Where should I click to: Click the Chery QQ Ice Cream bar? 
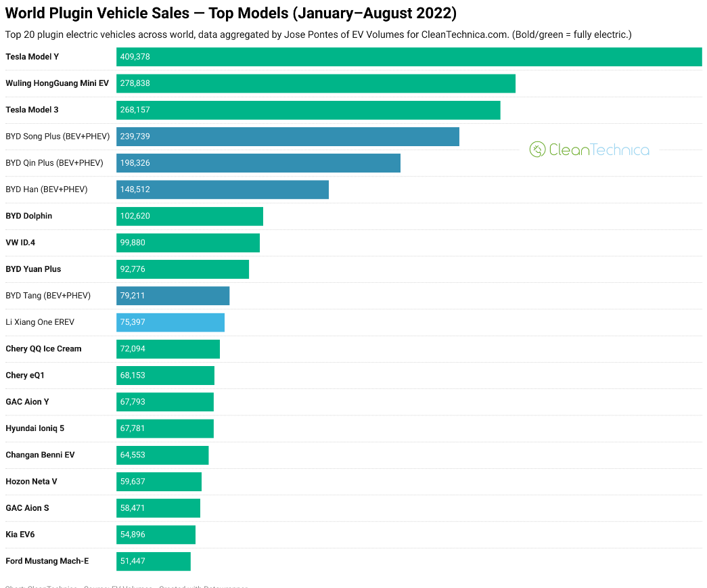coord(168,349)
